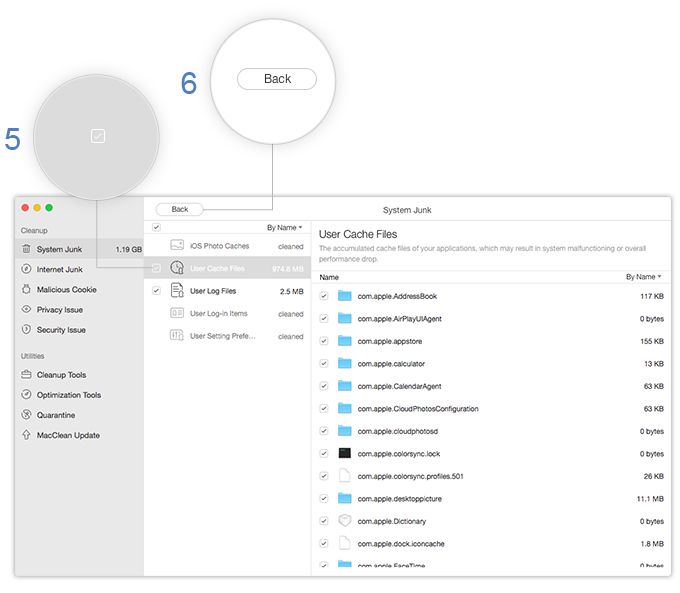The height and width of the screenshot is (593, 680).
Task: Click the com.apple.Dictionary icon
Action: pyautogui.click(x=345, y=521)
